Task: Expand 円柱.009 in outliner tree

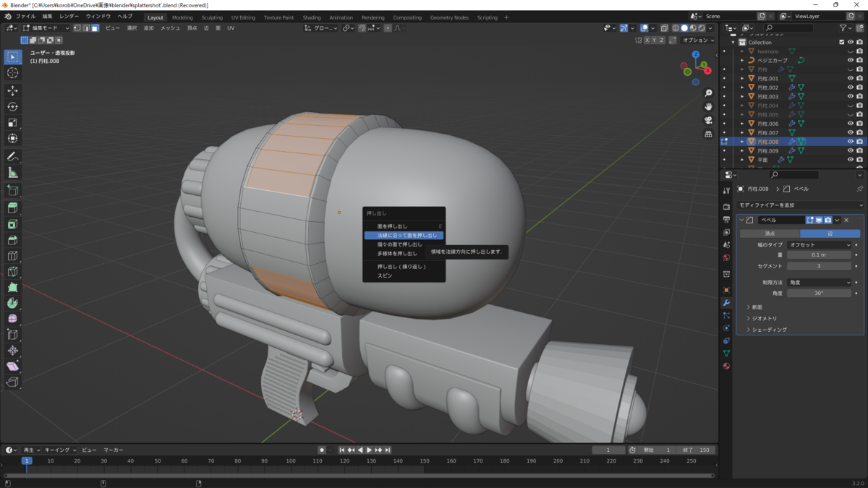Action: click(x=742, y=150)
